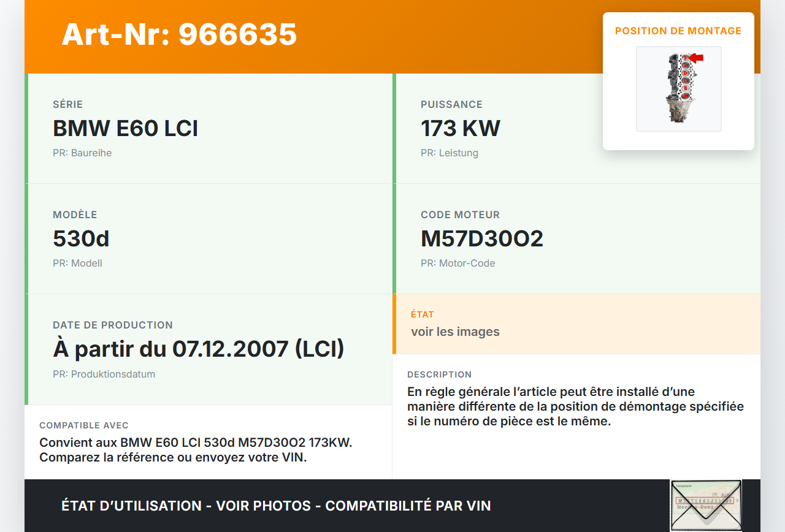Click the PR: Baureihe subtitle text
Viewport: 785px width, 532px height.
pos(82,153)
